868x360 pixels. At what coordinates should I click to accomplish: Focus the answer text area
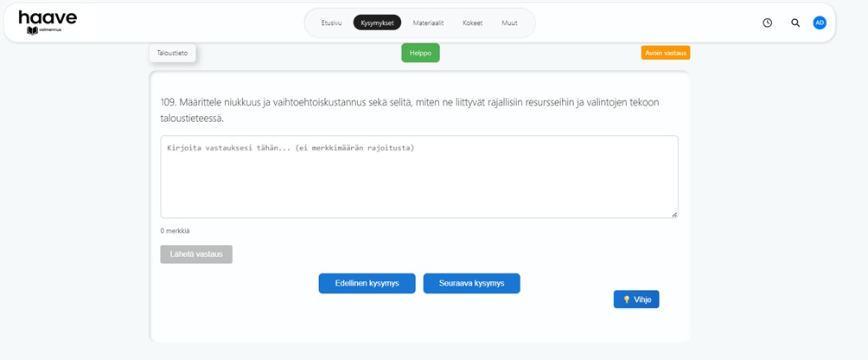click(x=419, y=177)
